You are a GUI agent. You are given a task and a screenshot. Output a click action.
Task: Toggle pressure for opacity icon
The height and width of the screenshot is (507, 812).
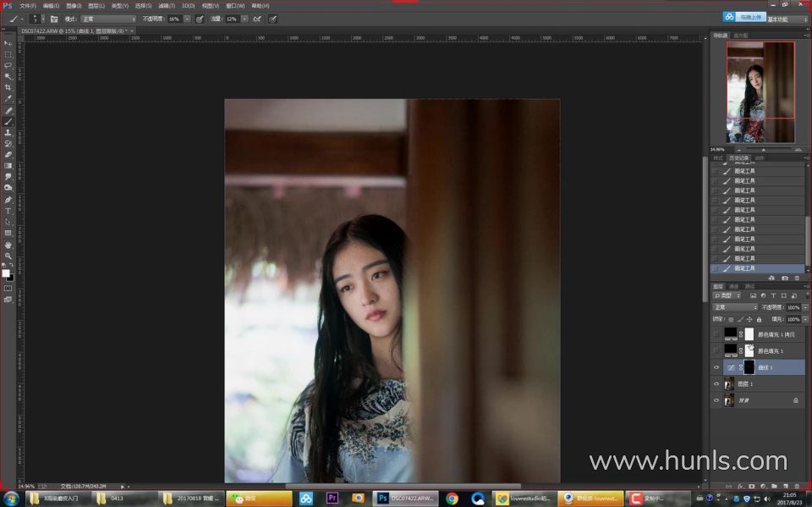(x=200, y=19)
